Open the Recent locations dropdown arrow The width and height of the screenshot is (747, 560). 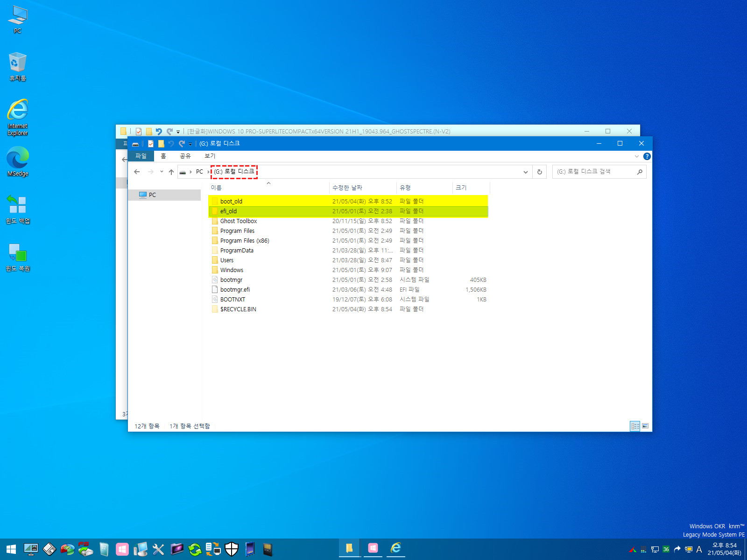point(162,172)
